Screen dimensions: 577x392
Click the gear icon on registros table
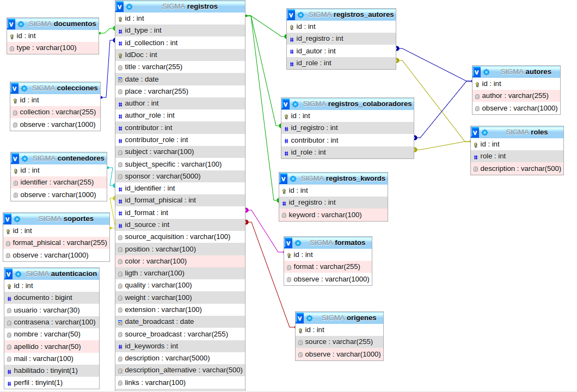pos(129,7)
